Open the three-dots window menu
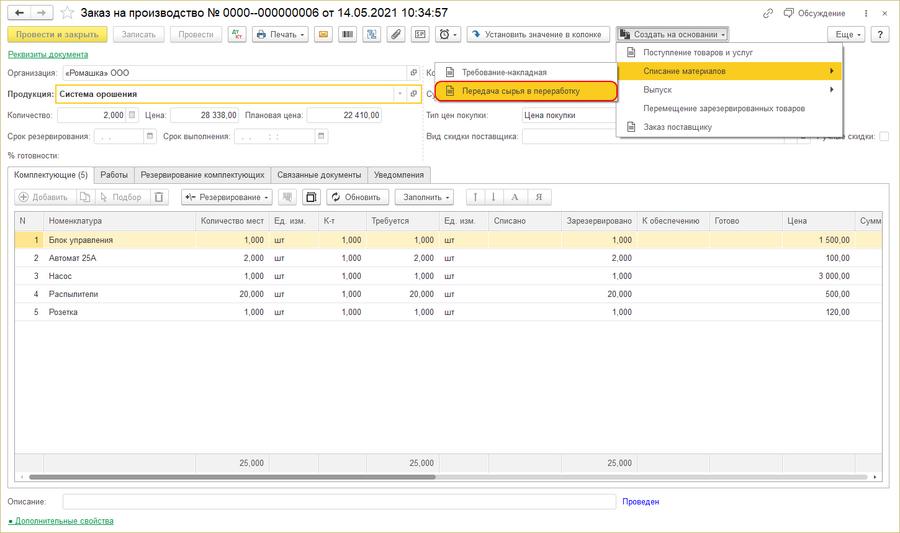Screen dimensions: 900x533 (866, 13)
